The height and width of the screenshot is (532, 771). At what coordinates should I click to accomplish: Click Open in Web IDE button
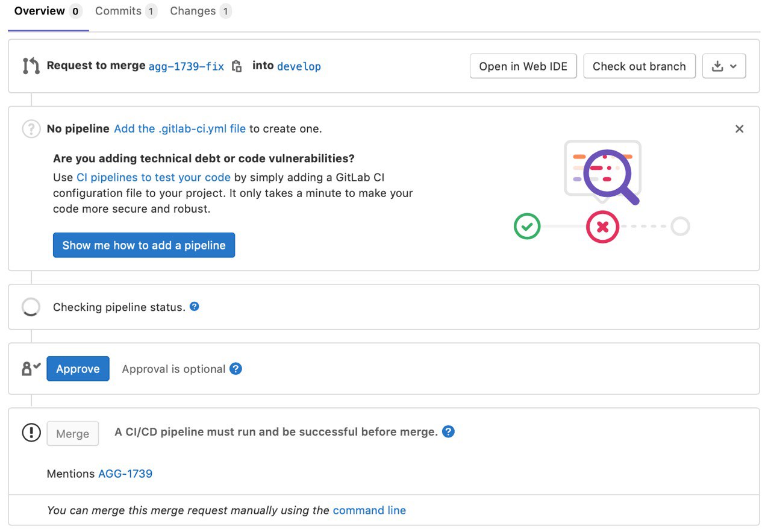tap(523, 66)
